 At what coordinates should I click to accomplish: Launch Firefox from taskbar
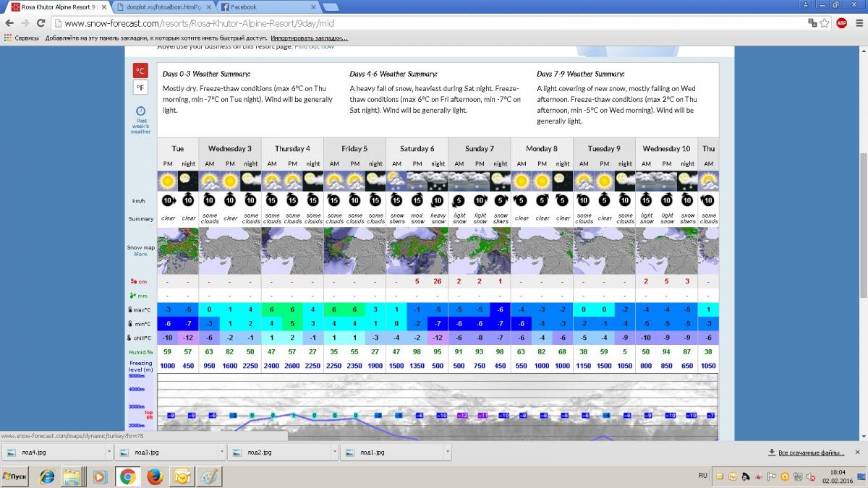(154, 476)
